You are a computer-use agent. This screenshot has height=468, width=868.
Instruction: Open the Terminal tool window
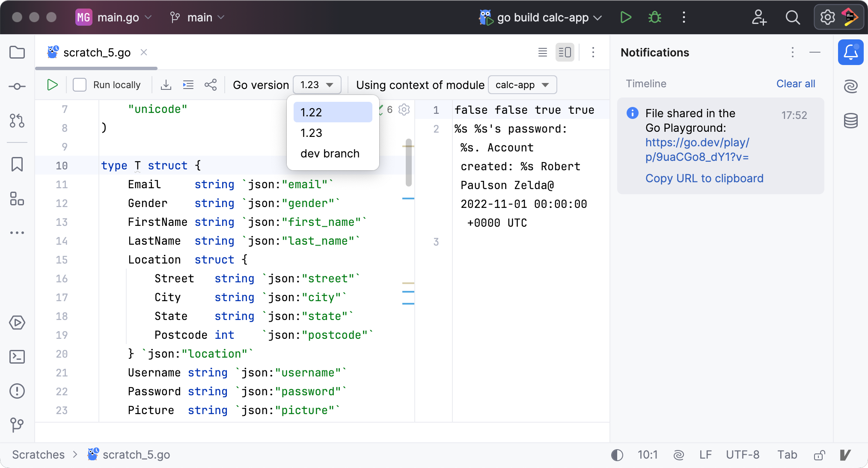17,357
